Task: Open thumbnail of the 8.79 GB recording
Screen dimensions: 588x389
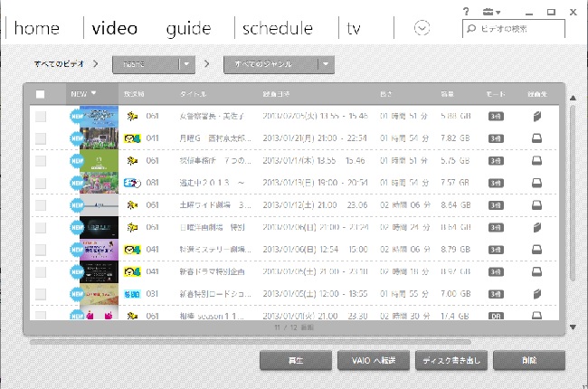Action: pyautogui.click(x=99, y=250)
